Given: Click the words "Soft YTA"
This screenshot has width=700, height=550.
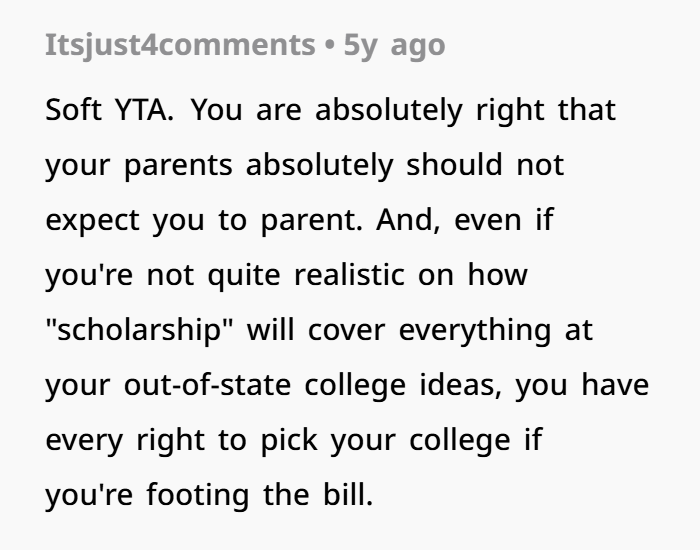Looking at the screenshot, I should (109, 110).
